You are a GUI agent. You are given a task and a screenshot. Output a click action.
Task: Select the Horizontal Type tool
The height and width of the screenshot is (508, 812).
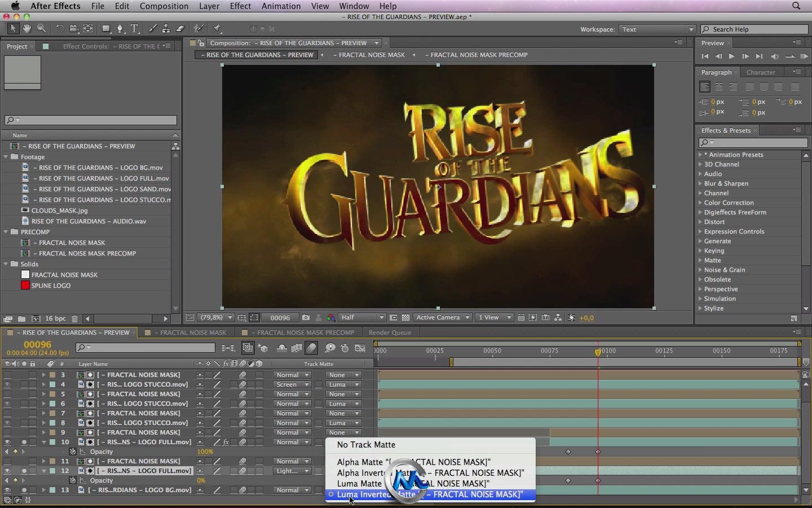(x=135, y=28)
